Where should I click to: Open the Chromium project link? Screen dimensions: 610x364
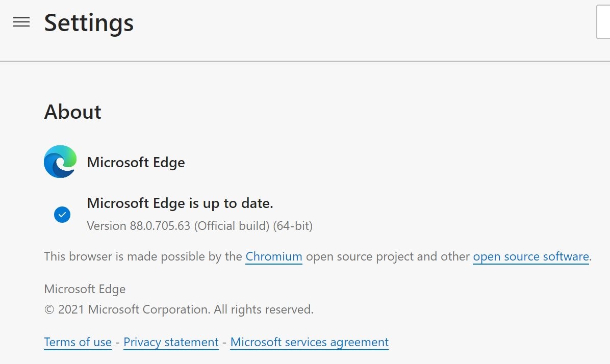(x=274, y=256)
